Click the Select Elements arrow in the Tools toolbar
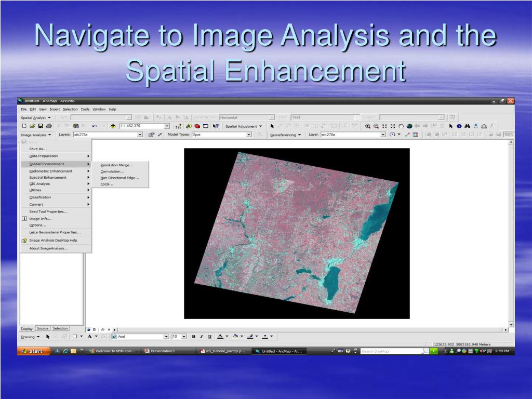 [x=451, y=126]
